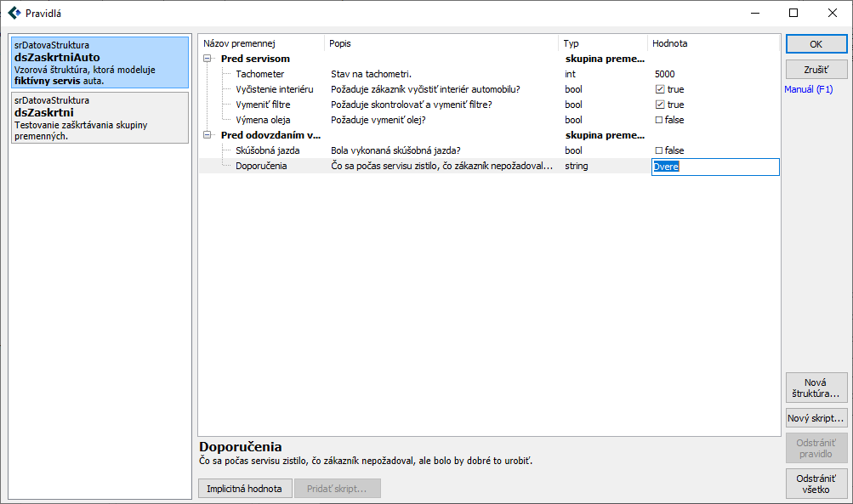Enable the Výmena oleja checkbox
This screenshot has width=853, height=504.
(659, 120)
